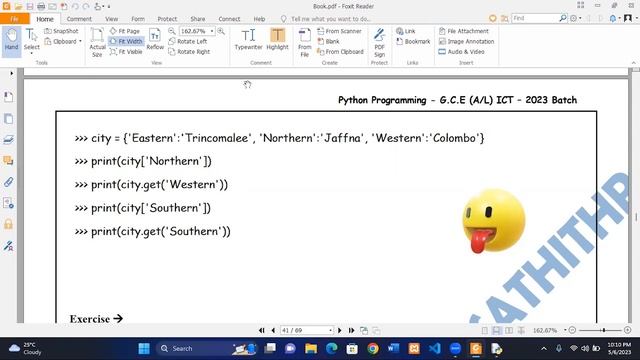640x360 pixels.
Task: Open the Protect ribbon tab
Action: (x=167, y=19)
